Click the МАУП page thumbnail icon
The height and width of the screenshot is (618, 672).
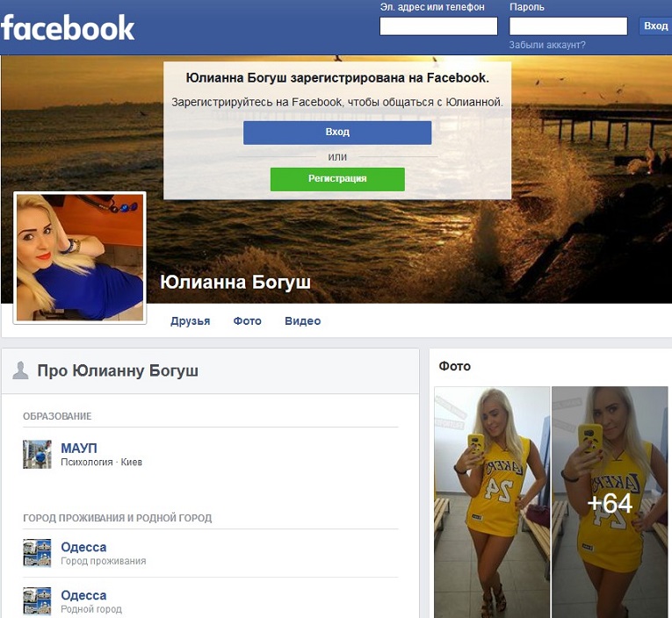(x=37, y=455)
